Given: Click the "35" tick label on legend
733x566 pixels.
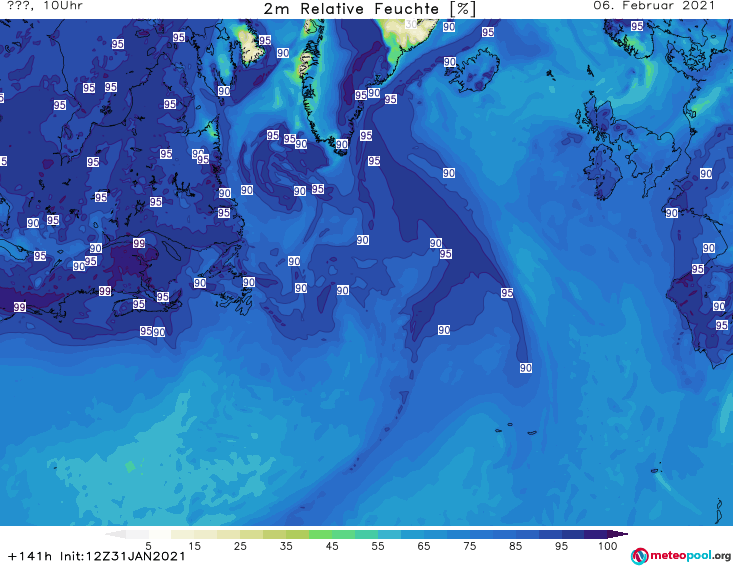Looking at the screenshot, I should (x=286, y=546).
